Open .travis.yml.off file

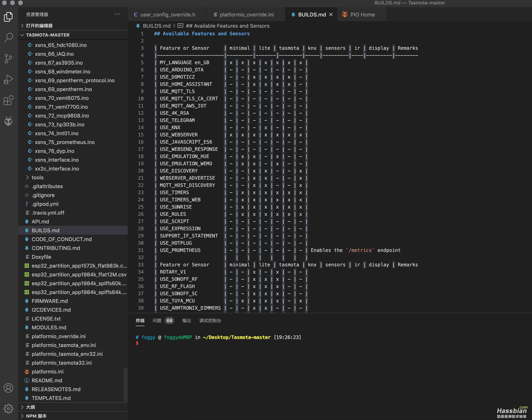[x=73, y=213]
